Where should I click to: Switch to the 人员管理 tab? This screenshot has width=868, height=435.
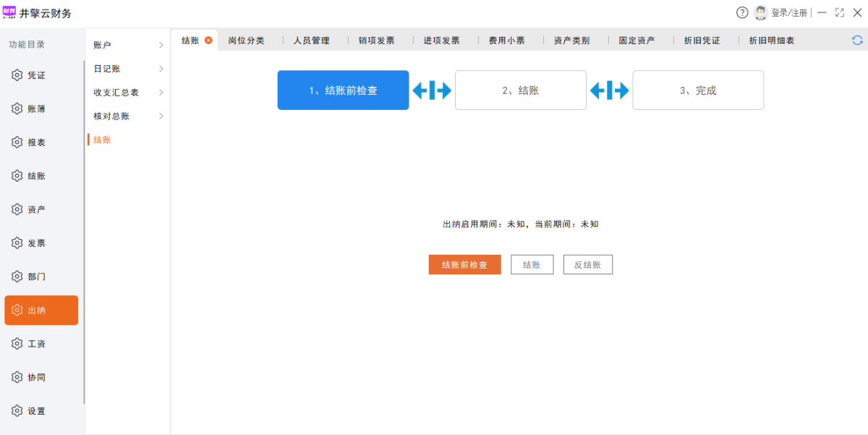click(x=311, y=41)
